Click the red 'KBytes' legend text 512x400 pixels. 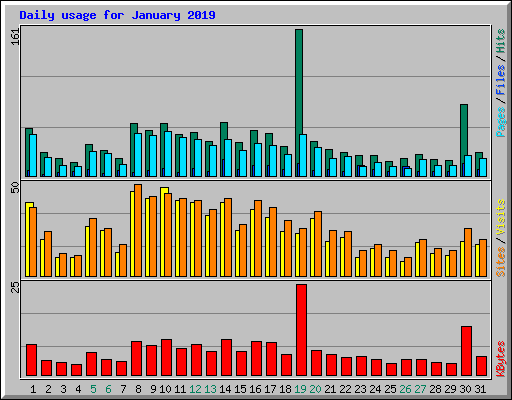point(500,359)
